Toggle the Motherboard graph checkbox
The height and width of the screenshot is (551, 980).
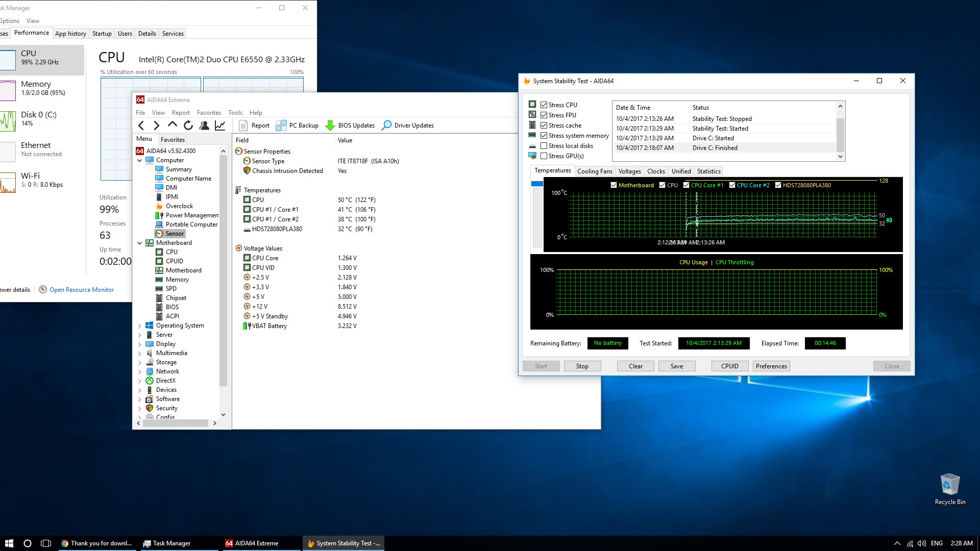614,185
